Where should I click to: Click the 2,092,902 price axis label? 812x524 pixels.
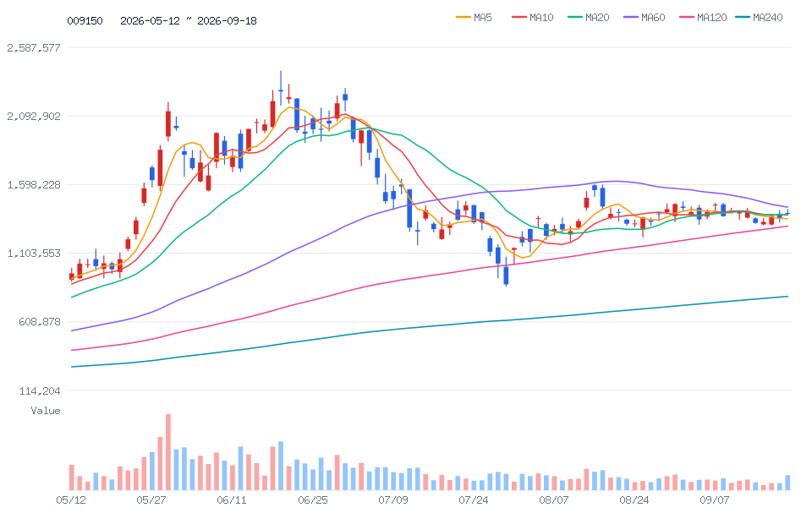[x=34, y=116]
